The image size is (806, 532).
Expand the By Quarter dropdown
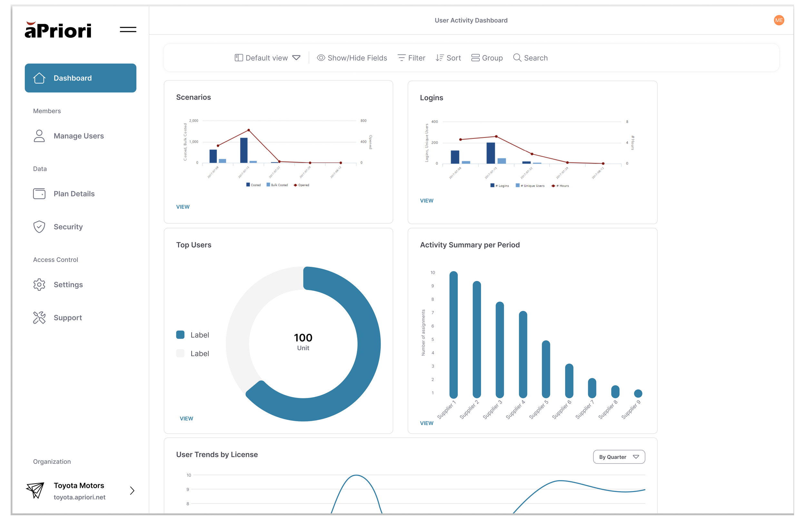click(x=619, y=457)
